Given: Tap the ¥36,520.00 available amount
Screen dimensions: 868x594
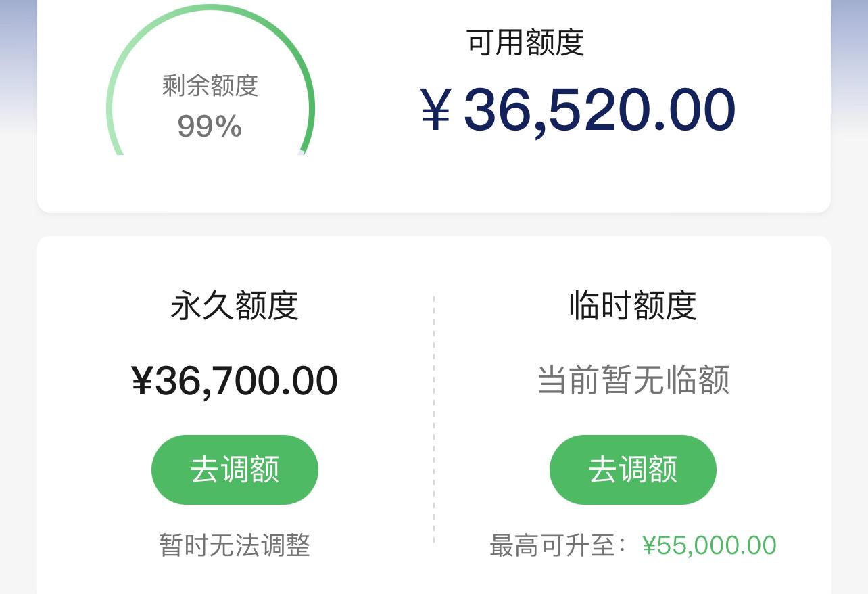Looking at the screenshot, I should pyautogui.click(x=578, y=110).
